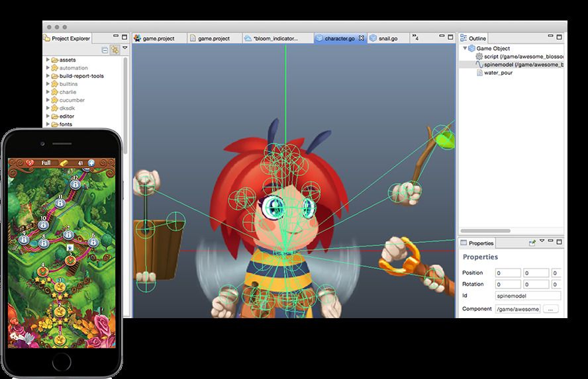588x379 pixels.
Task: Select the water_pour file icon in Outline
Action: [x=479, y=73]
